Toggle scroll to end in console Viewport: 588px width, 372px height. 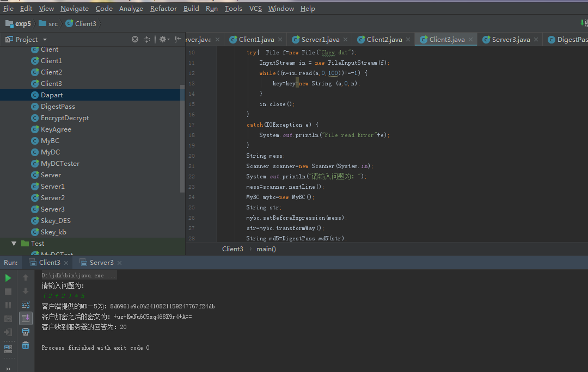coord(26,318)
